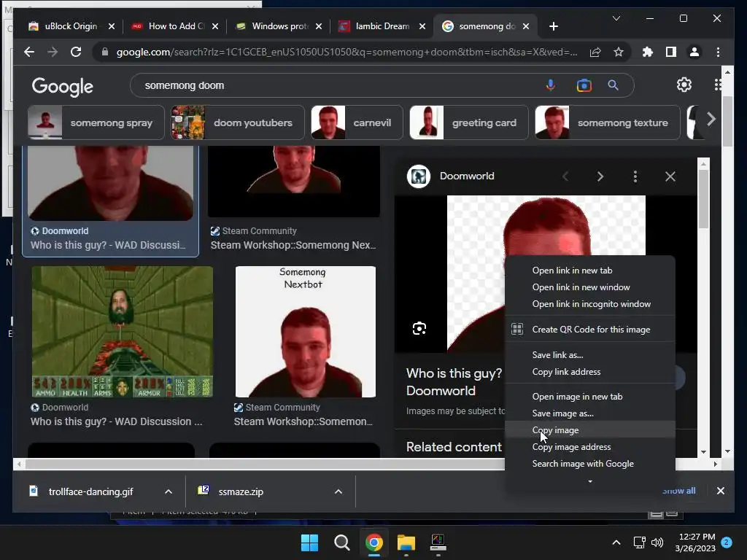Open the Google apps grid
The image size is (747, 560).
(x=718, y=85)
